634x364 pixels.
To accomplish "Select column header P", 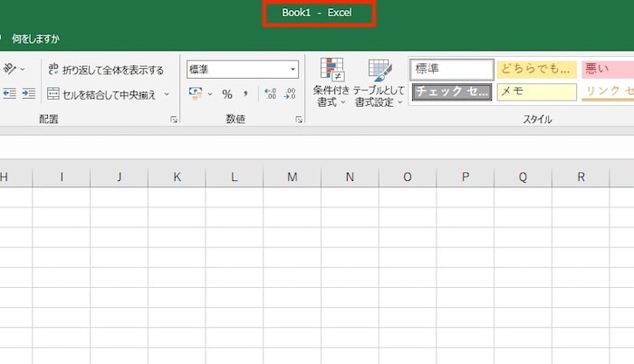I will tap(466, 177).
